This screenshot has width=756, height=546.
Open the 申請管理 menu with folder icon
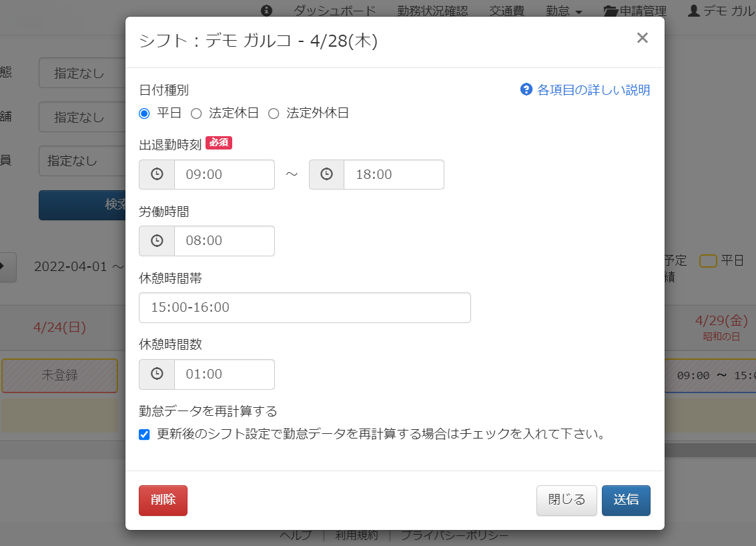(635, 10)
